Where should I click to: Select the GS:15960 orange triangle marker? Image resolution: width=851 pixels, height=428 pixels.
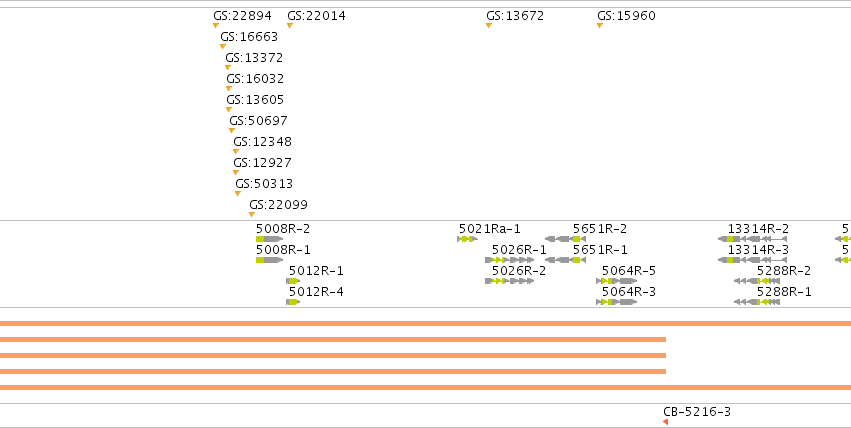(x=600, y=25)
